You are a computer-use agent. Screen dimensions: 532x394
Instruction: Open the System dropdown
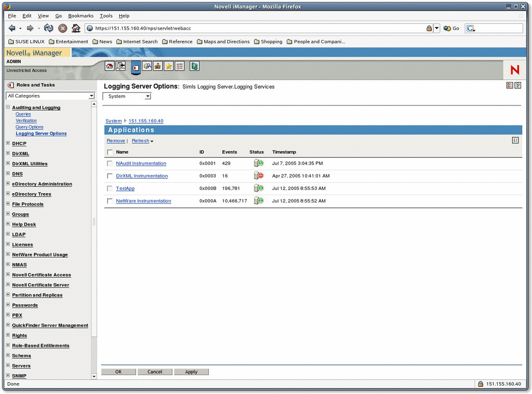(x=127, y=97)
